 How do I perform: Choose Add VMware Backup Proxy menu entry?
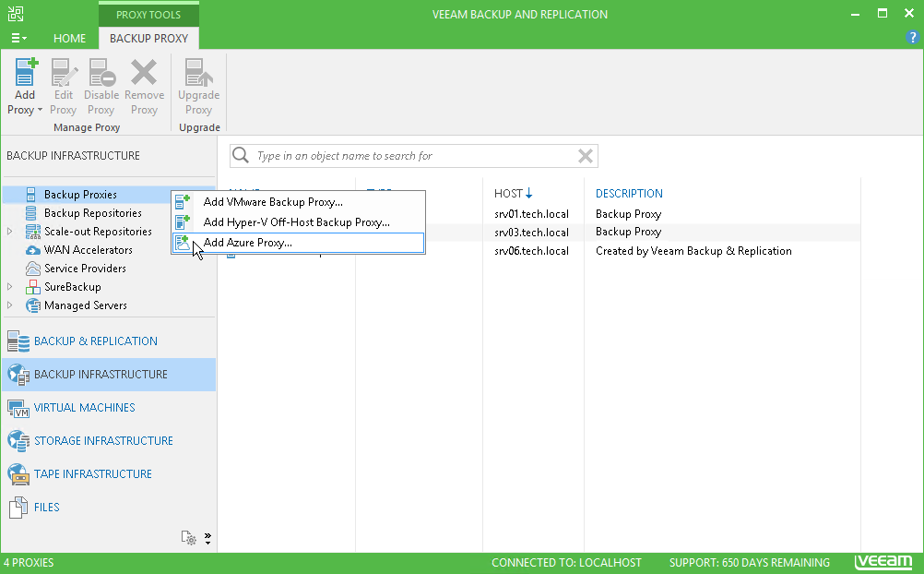click(x=298, y=202)
